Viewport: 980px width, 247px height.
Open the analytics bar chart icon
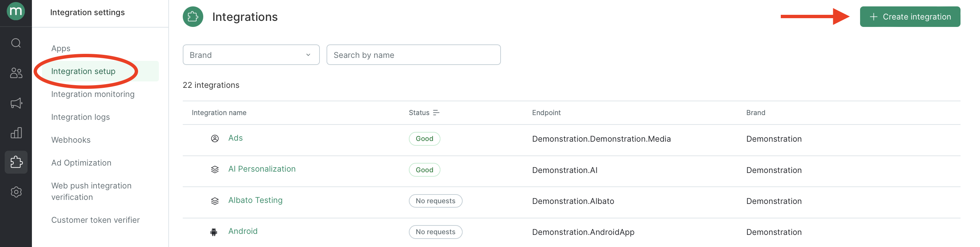(16, 133)
